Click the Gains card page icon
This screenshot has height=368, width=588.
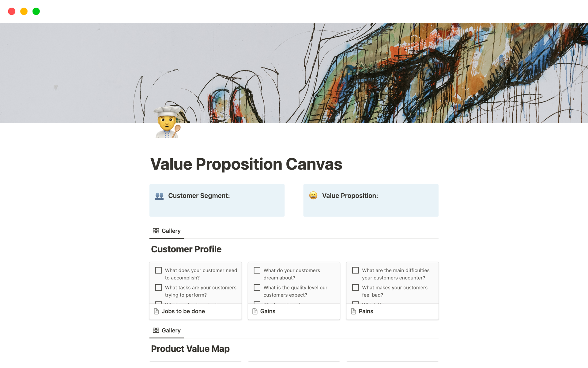255,311
